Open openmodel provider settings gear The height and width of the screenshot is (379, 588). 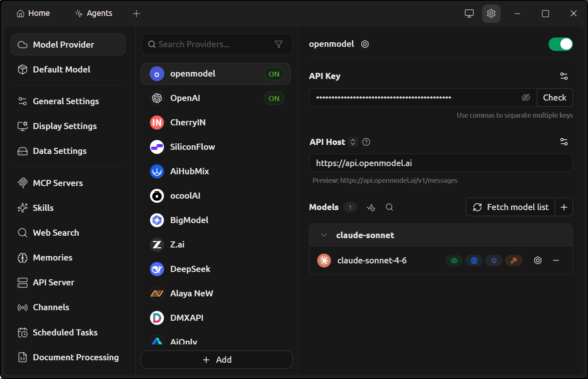pyautogui.click(x=365, y=44)
